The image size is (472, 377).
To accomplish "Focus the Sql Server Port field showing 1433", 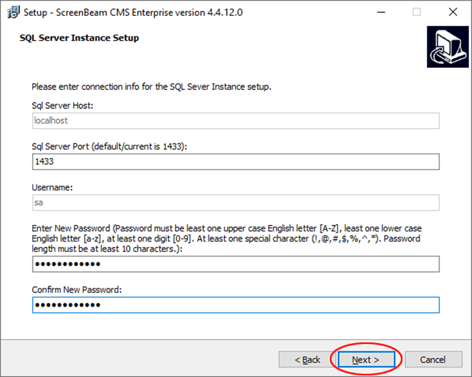I will pos(236,162).
